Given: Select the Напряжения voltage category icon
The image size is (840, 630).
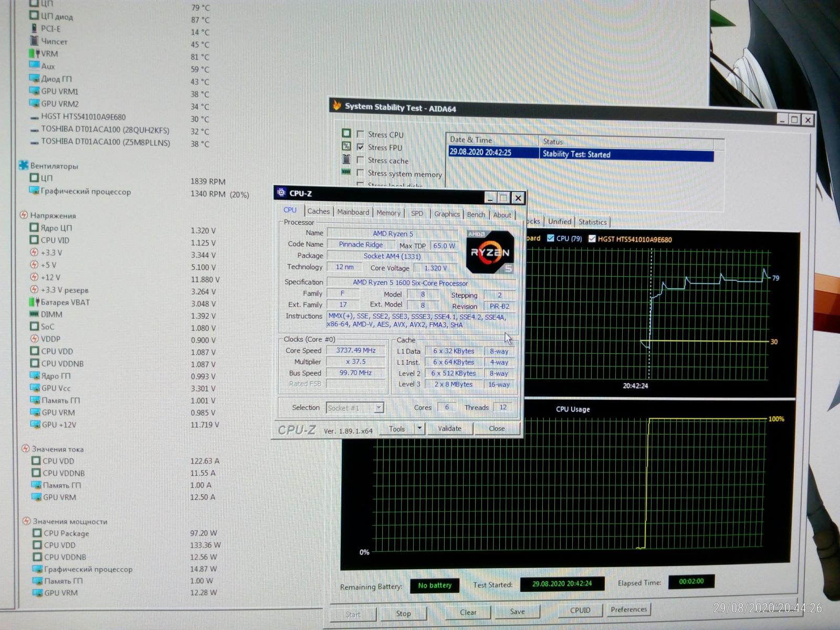Looking at the screenshot, I should (x=24, y=215).
